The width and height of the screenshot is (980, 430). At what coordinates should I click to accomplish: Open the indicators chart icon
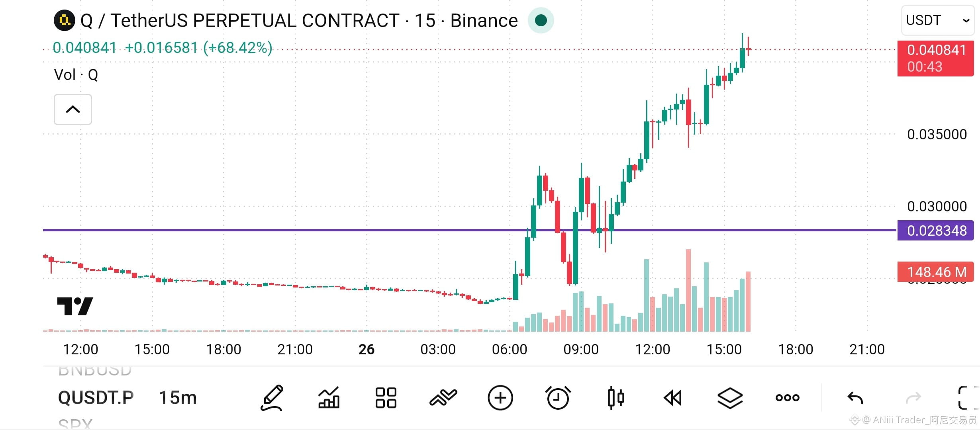tap(329, 397)
